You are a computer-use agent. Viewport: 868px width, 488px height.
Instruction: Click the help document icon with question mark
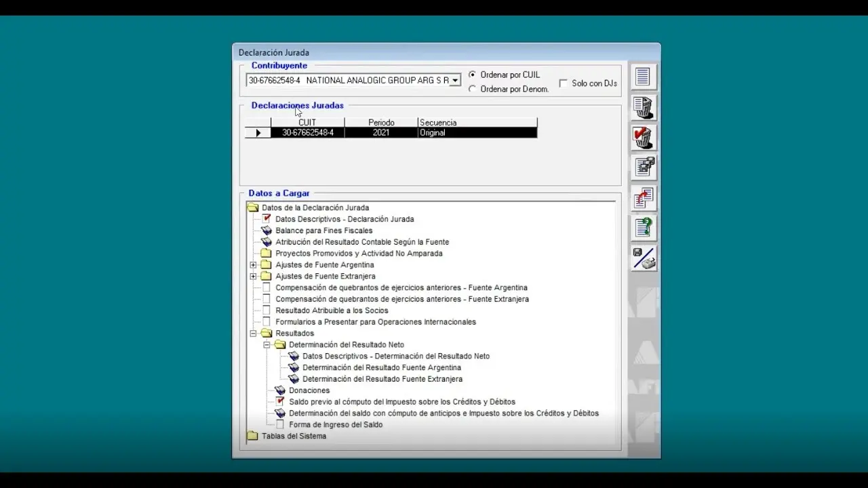[x=643, y=228]
